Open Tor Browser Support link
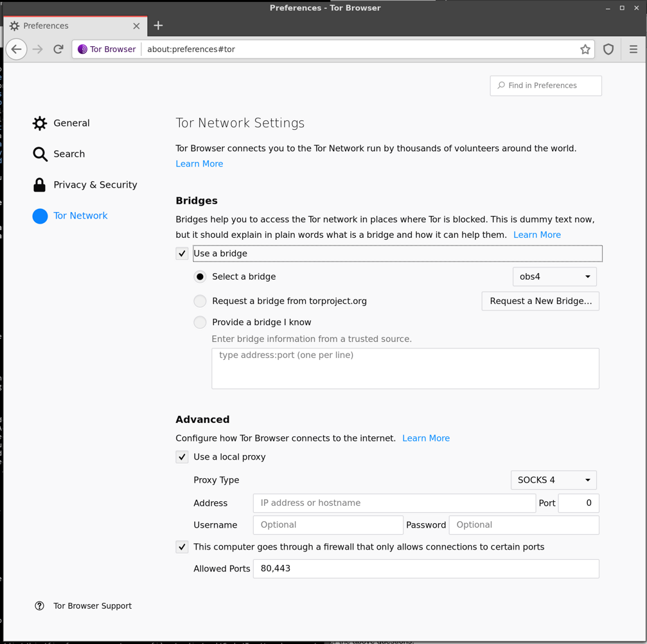The height and width of the screenshot is (644, 647). tap(93, 605)
